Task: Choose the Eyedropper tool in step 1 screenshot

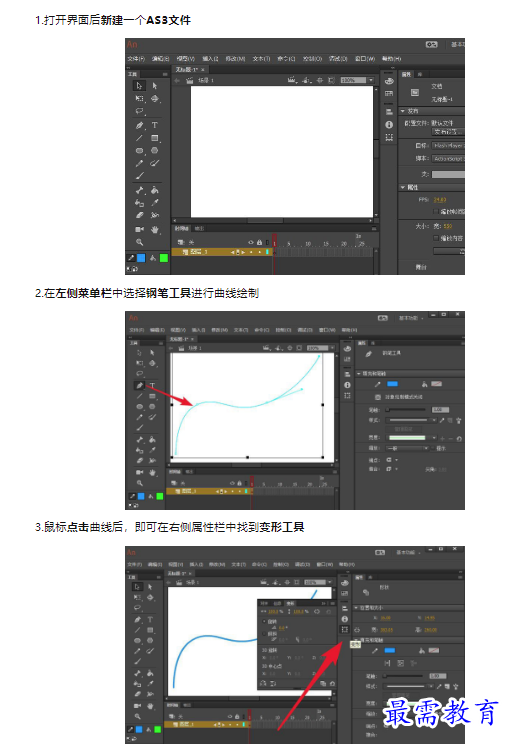Action: click(155, 203)
